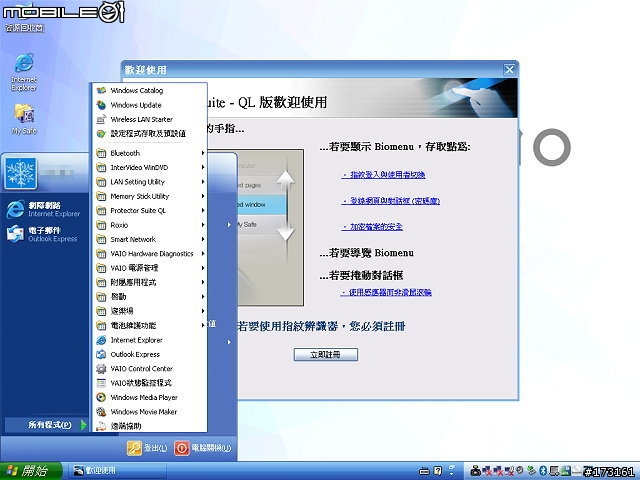Open 設定程式存取及預設值 entry
The height and width of the screenshot is (480, 640).
[149, 133]
